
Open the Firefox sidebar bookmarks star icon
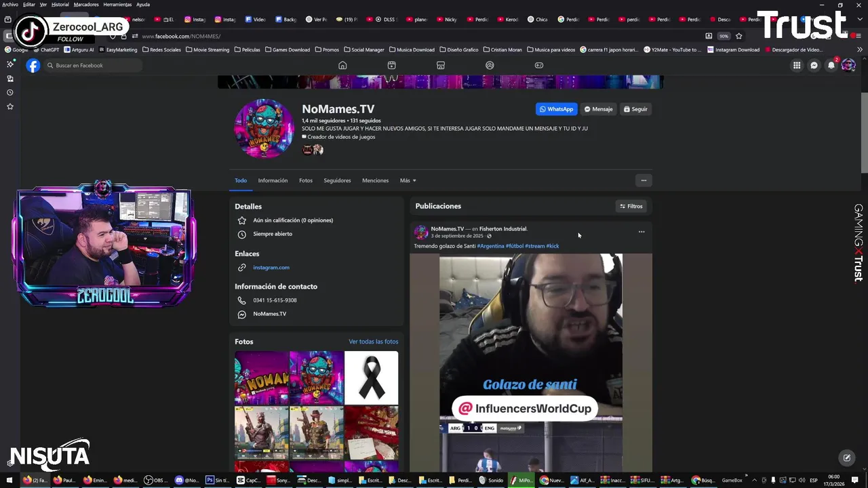[10, 106]
